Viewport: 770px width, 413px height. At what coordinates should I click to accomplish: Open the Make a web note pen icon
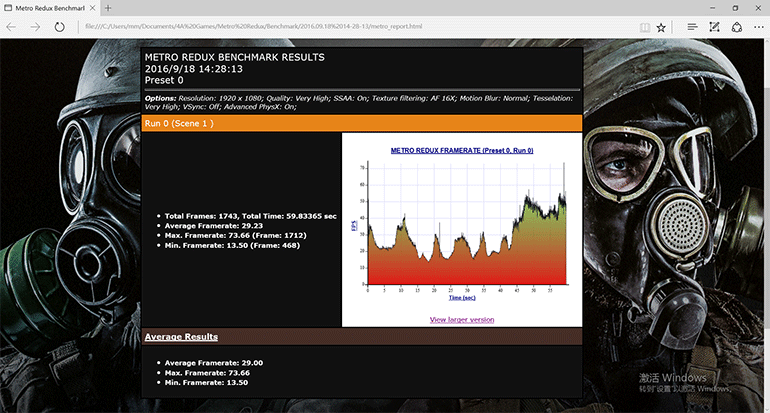715,27
